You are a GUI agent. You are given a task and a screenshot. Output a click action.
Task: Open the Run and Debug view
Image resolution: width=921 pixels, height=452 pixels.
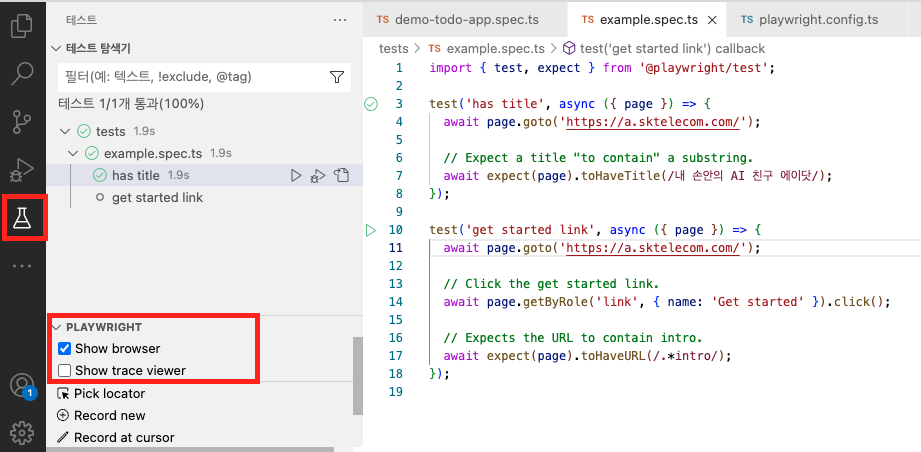pyautogui.click(x=22, y=171)
